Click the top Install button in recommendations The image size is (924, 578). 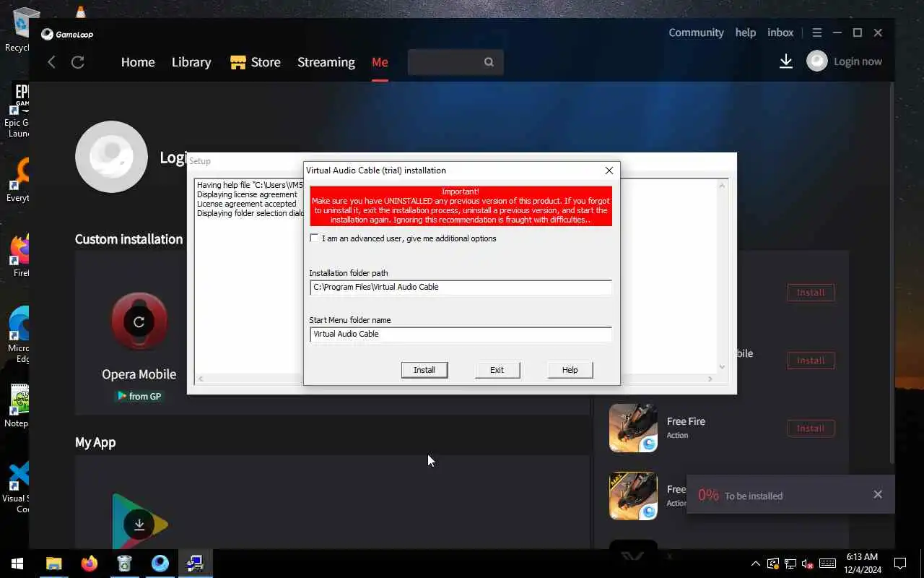pos(811,293)
